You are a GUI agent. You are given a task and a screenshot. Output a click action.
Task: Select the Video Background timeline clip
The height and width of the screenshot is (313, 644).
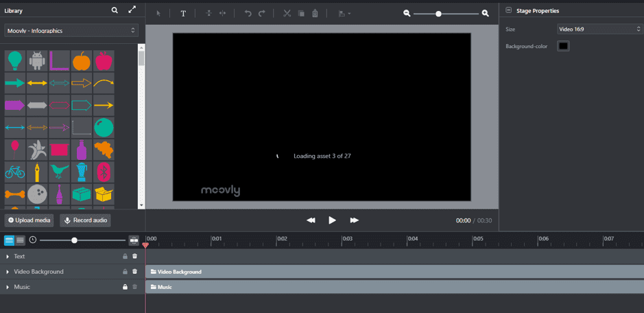click(394, 272)
